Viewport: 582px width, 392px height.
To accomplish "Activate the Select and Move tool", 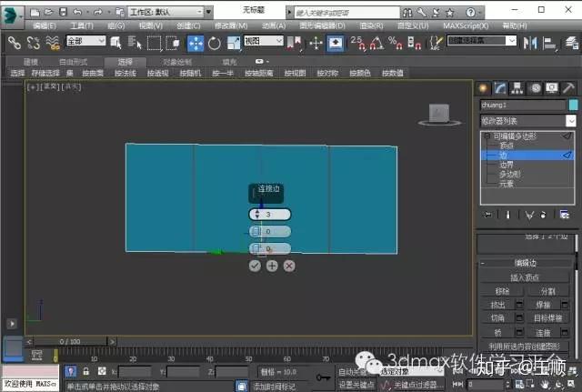I will tap(196, 43).
